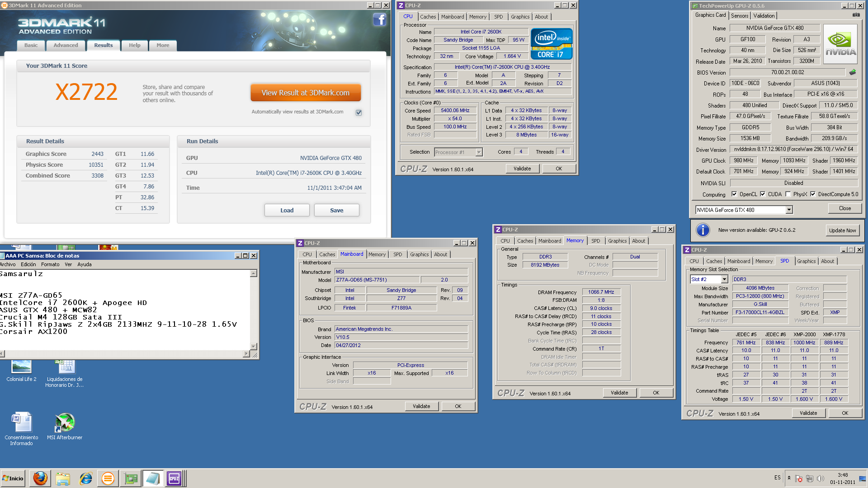Click Validate in the CPU-Z SPD window
Viewport: 868px width, 488px height.
808,413
